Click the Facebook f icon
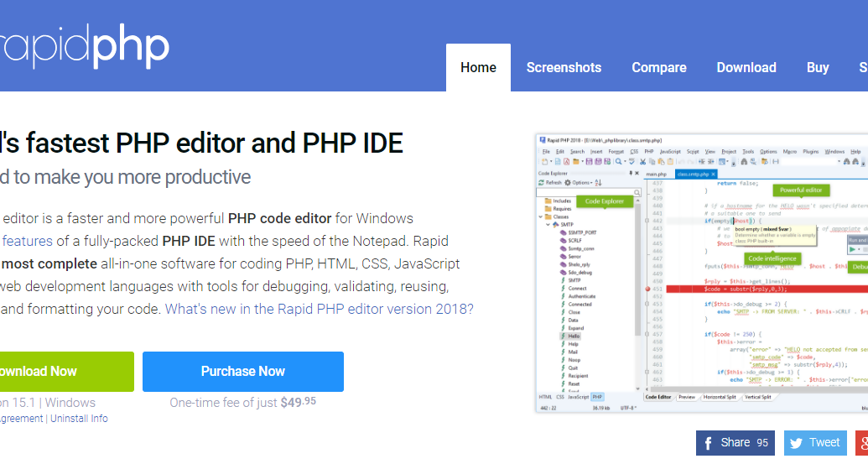 coord(708,443)
